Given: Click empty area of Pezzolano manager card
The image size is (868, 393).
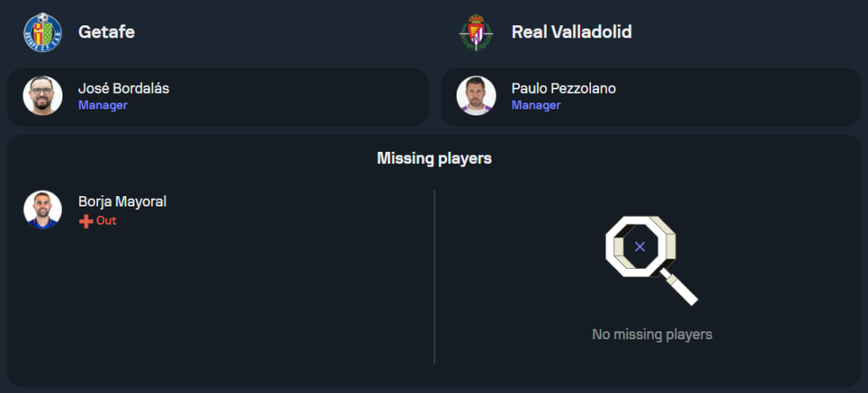Looking at the screenshot, I should coord(738,97).
